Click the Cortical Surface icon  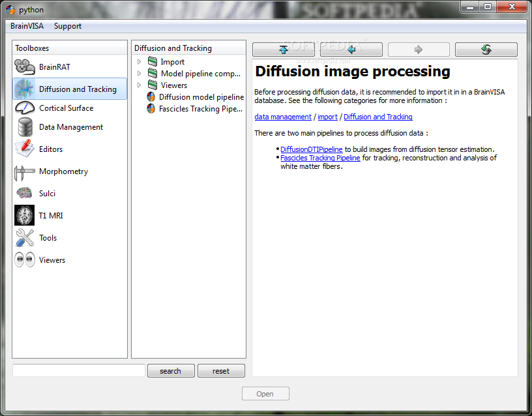(24, 108)
